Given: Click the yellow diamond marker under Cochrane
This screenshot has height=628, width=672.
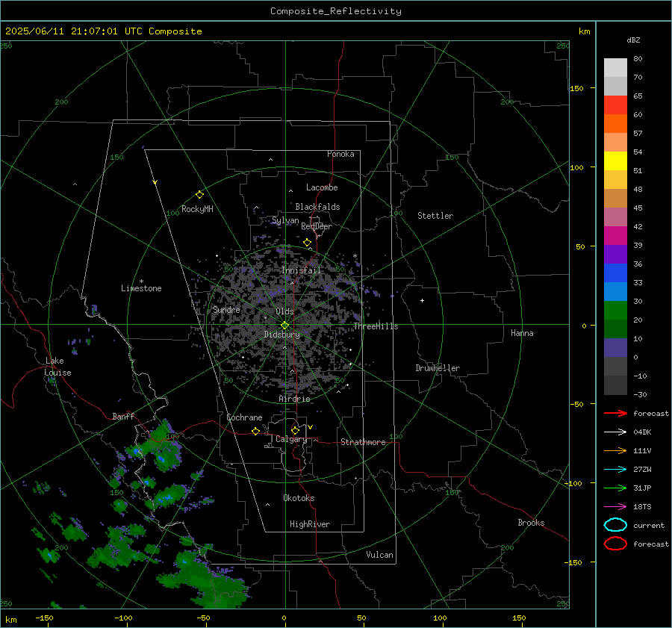Looking at the screenshot, I should tap(256, 431).
